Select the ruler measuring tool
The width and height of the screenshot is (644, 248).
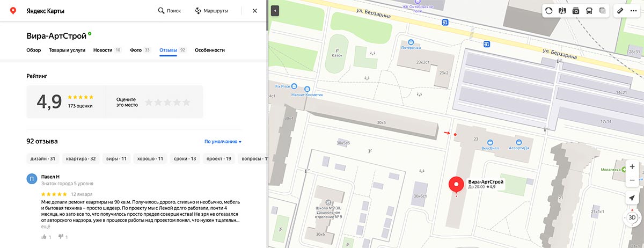tap(620, 10)
